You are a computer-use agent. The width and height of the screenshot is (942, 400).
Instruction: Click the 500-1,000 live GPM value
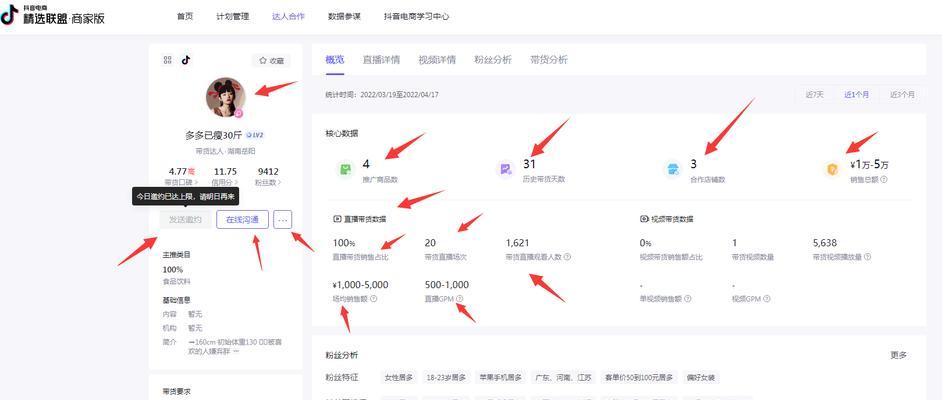446,285
